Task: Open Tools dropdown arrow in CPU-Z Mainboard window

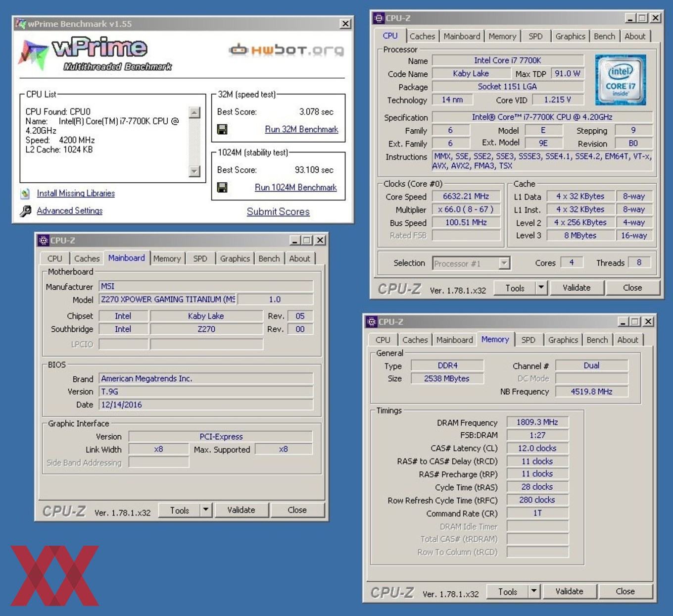Action: [x=206, y=510]
